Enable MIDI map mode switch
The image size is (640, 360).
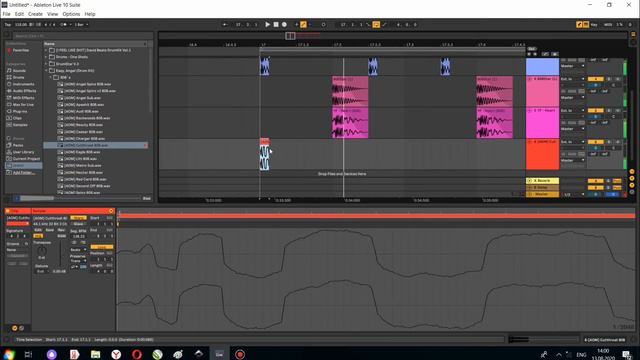[608, 24]
